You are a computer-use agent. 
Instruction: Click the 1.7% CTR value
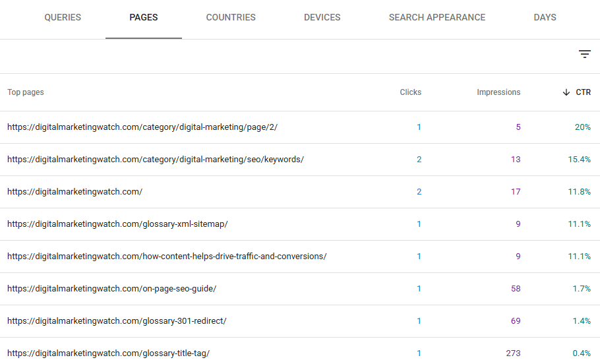coord(582,289)
